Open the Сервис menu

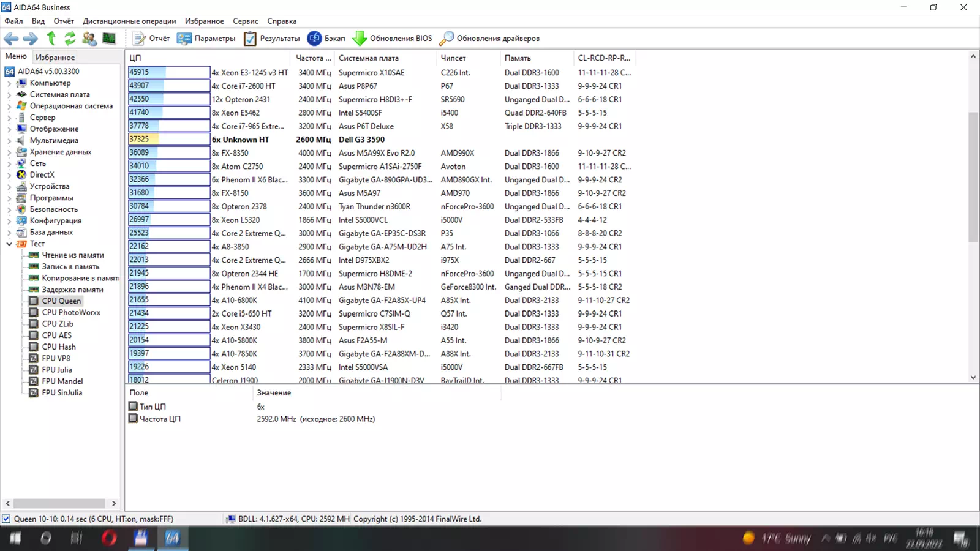pyautogui.click(x=245, y=20)
